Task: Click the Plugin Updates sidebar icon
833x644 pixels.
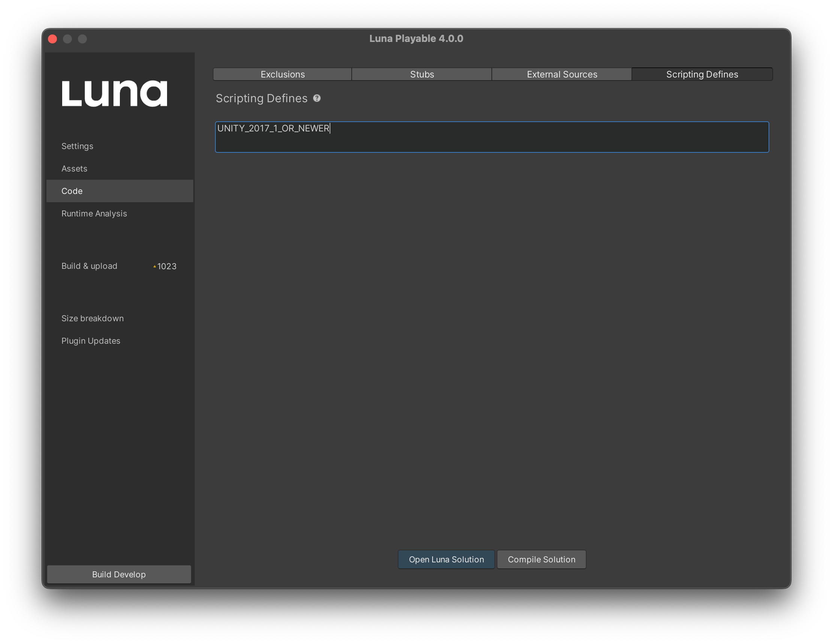Action: point(91,340)
